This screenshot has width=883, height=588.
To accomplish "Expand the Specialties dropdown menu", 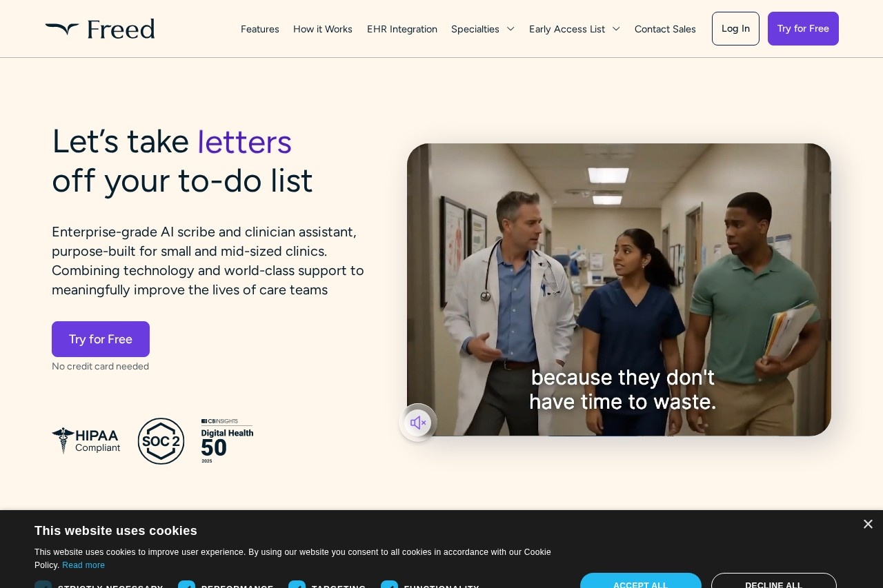I will pos(483,29).
